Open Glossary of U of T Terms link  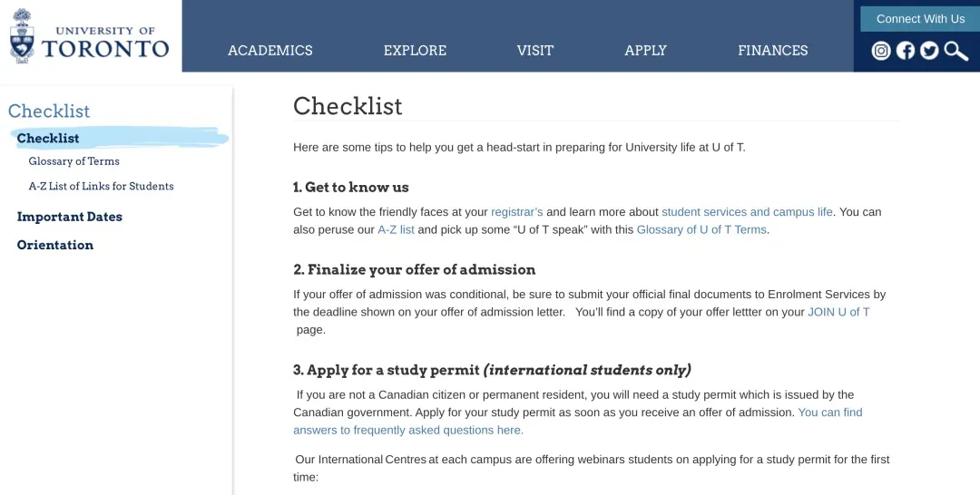click(701, 230)
